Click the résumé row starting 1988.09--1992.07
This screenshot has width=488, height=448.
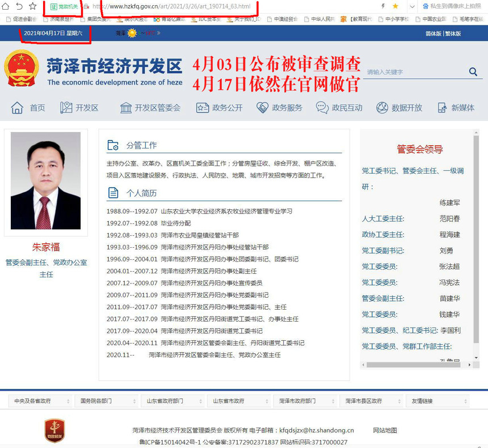coord(200,212)
